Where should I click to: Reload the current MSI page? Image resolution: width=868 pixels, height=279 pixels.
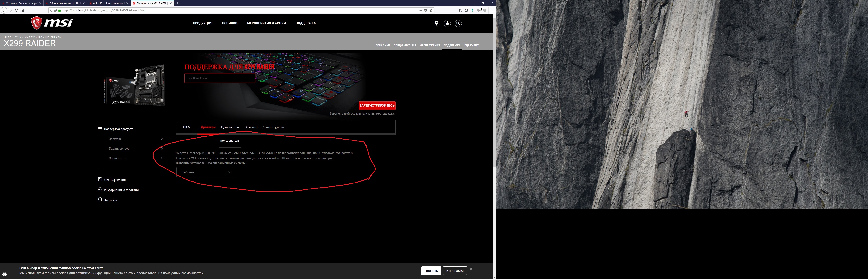[x=16, y=10]
